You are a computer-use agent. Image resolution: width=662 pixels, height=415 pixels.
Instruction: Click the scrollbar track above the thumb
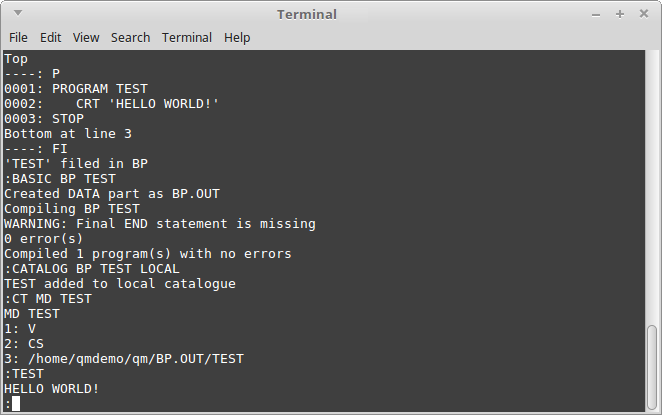[x=652, y=187]
